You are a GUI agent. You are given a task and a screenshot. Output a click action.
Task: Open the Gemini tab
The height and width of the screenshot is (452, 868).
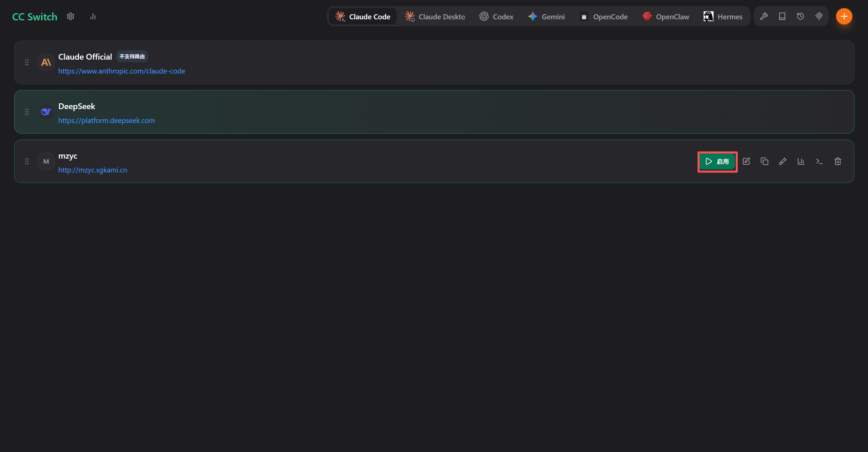click(546, 16)
